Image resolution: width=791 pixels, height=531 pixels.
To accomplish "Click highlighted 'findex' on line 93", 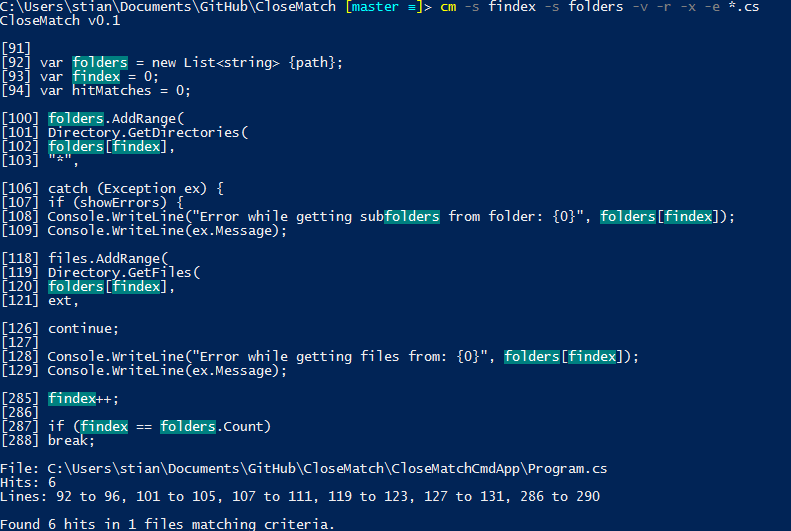I will [x=96, y=77].
